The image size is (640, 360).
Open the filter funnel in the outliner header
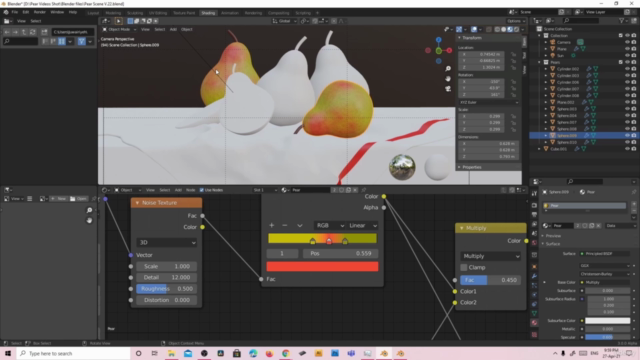tap(621, 20)
